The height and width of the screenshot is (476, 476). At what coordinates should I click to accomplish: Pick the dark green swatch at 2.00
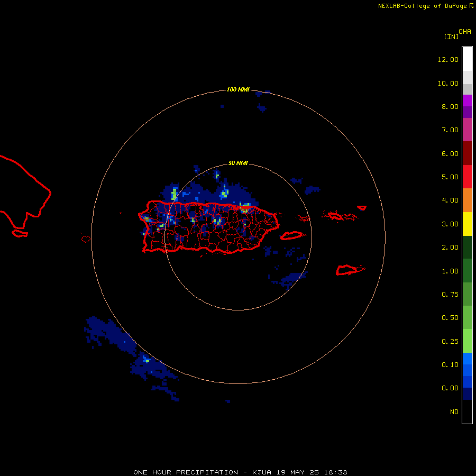coord(467,247)
